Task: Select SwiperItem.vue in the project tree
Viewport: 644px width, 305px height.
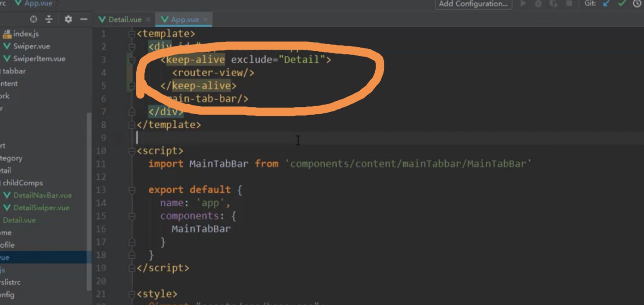Action: 39,59
